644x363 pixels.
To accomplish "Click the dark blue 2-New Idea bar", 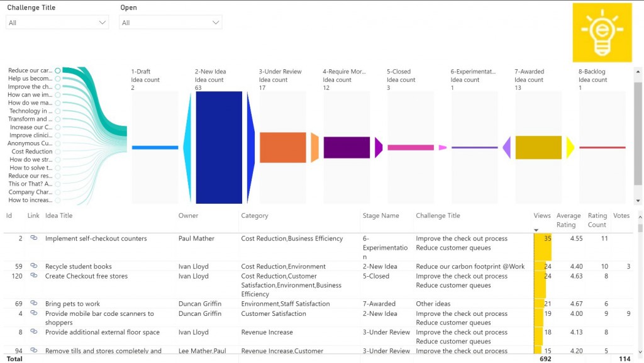I will (x=218, y=148).
